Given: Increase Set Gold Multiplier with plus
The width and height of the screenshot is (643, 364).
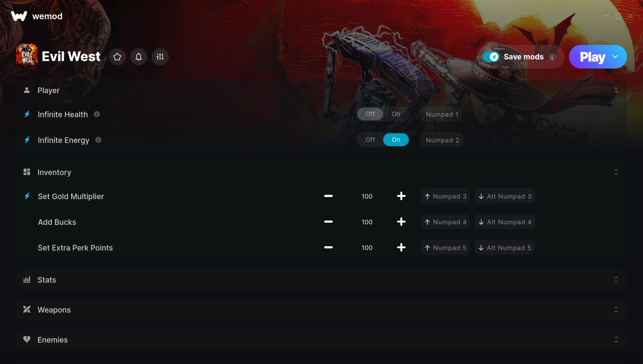Looking at the screenshot, I should click(x=401, y=196).
